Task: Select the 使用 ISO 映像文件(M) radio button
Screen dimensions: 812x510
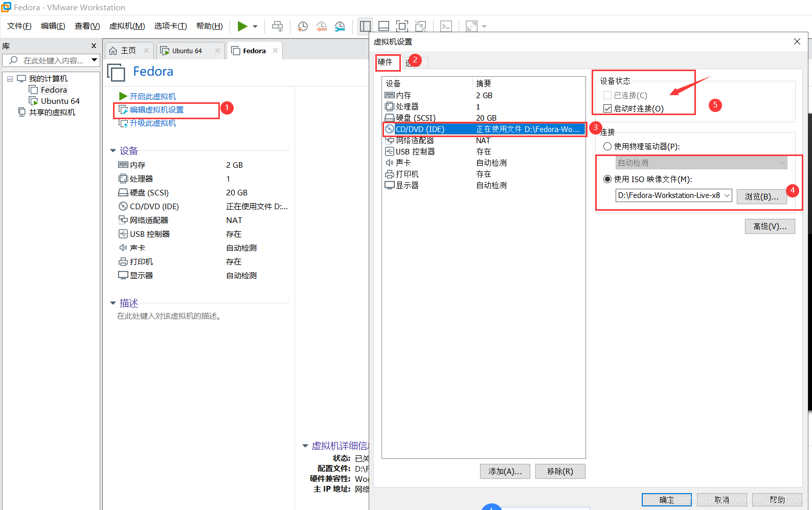Action: (x=607, y=179)
